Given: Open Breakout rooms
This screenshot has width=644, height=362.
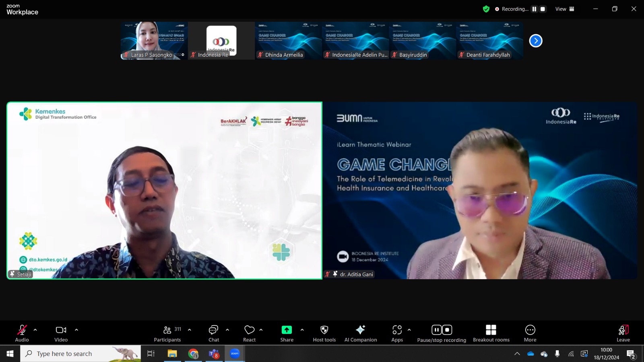Looking at the screenshot, I should point(491,333).
